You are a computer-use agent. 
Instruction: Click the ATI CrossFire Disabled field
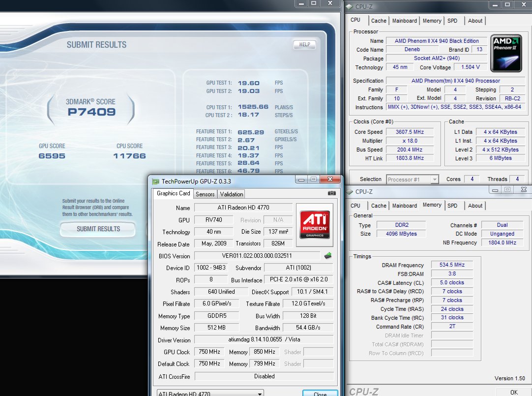264,376
